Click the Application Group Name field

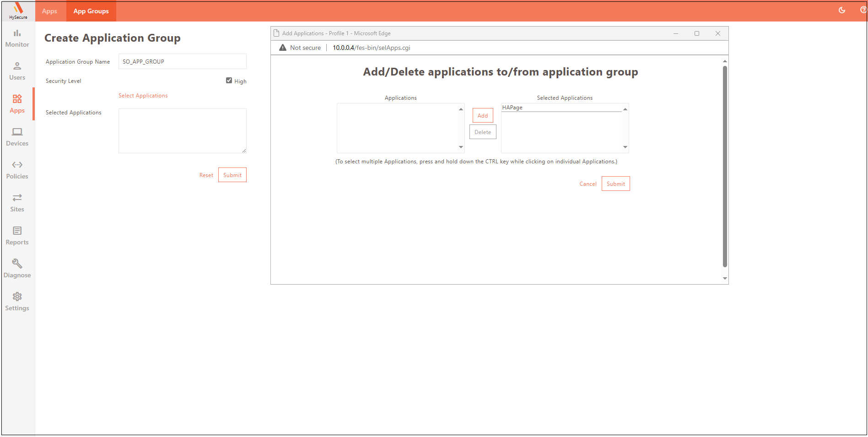[x=182, y=62]
